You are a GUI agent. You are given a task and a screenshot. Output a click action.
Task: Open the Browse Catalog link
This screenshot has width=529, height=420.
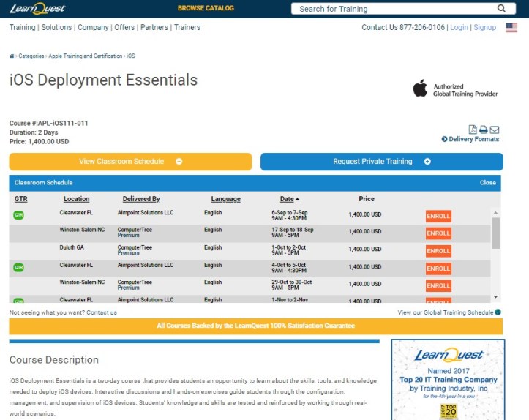click(x=206, y=9)
